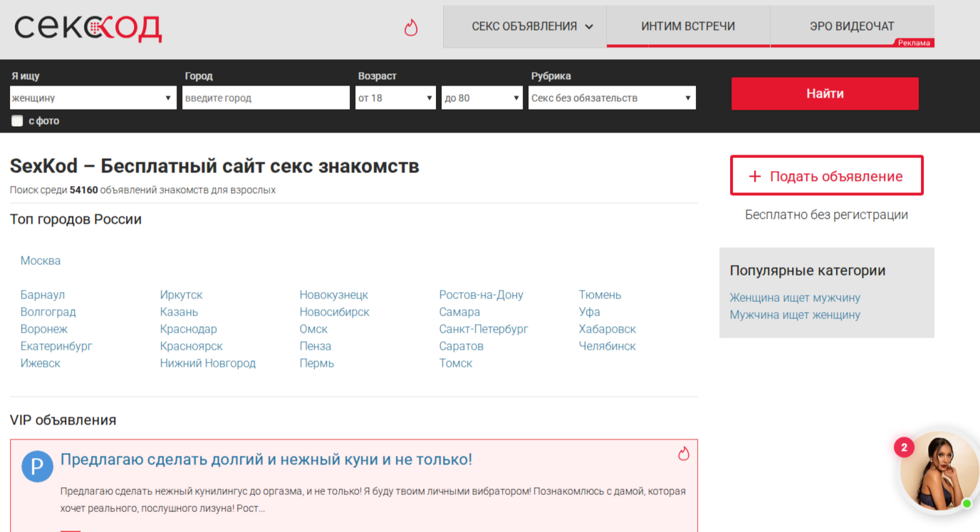The height and width of the screenshot is (532, 980).
Task: Click the "Подать объявление" button
Action: pyautogui.click(x=827, y=176)
